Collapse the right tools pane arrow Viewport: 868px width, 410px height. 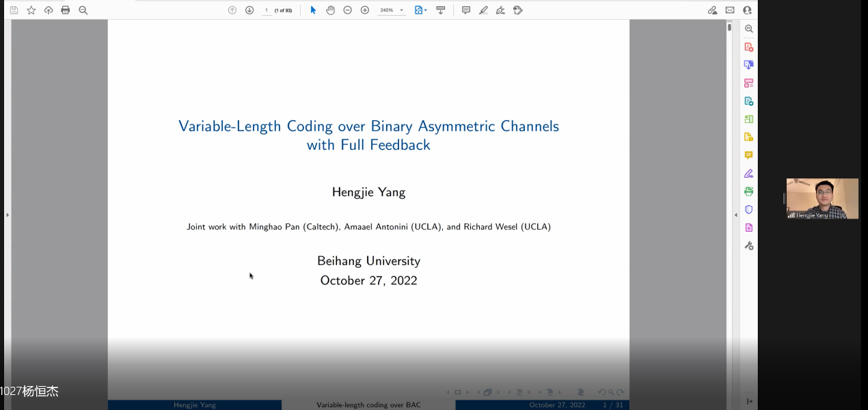pyautogui.click(x=735, y=215)
